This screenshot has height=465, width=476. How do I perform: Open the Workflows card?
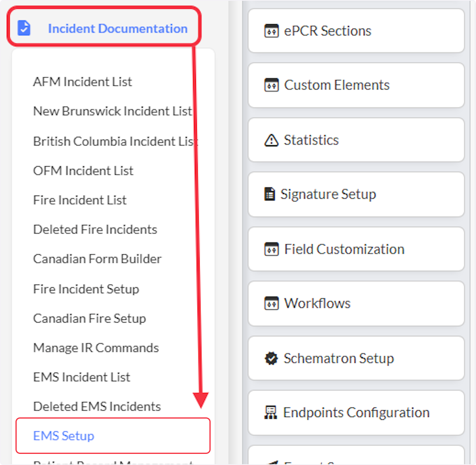[356, 303]
